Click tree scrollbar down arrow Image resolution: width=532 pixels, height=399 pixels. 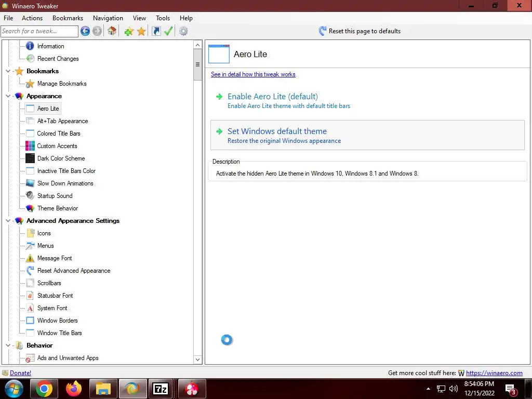197,360
